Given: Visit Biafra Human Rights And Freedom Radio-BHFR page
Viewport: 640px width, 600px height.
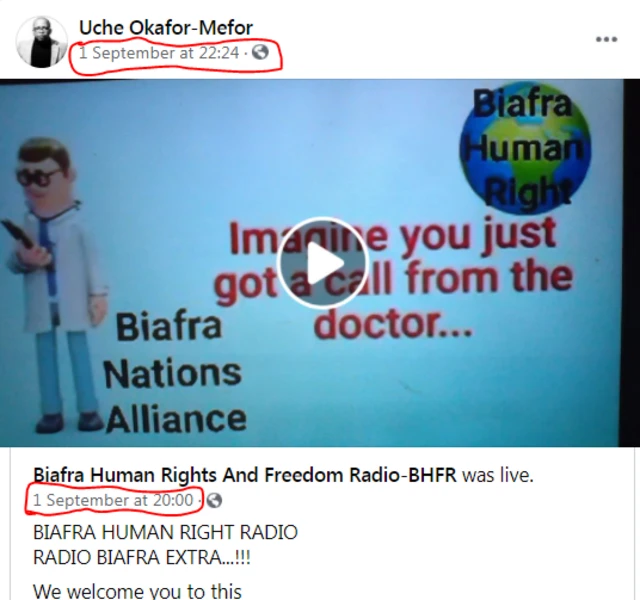Looking at the screenshot, I should point(244,475).
